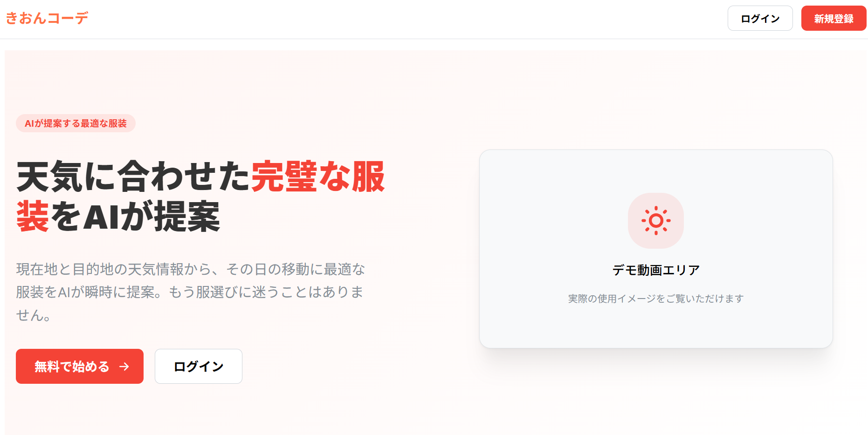
Task: Click the 無料で始める button text
Action: point(72,367)
